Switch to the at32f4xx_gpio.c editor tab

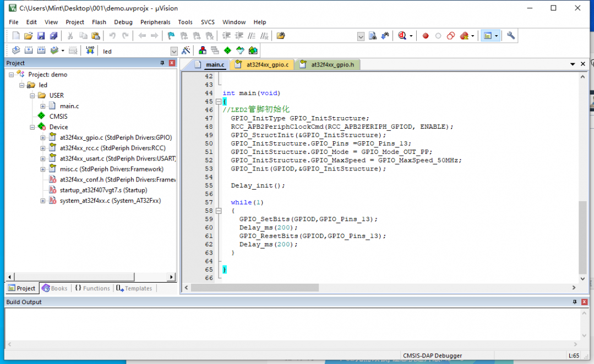point(262,65)
